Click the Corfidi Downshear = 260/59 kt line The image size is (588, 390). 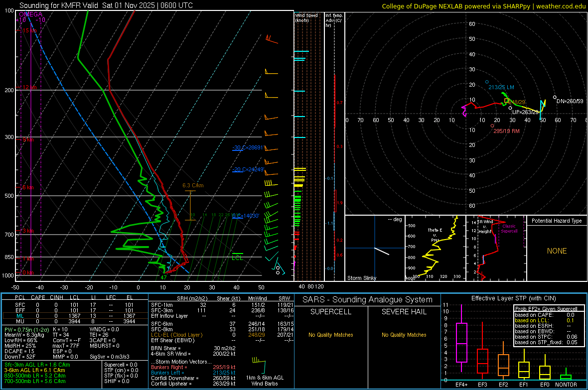point(193,378)
